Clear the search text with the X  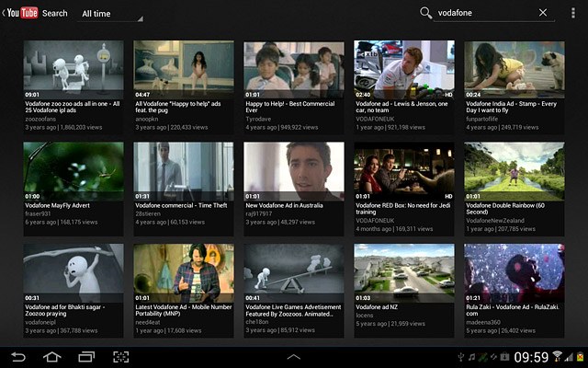tap(543, 13)
